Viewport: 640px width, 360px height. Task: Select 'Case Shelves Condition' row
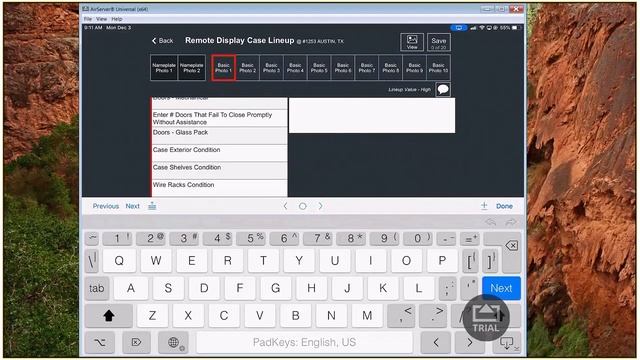[x=220, y=171]
